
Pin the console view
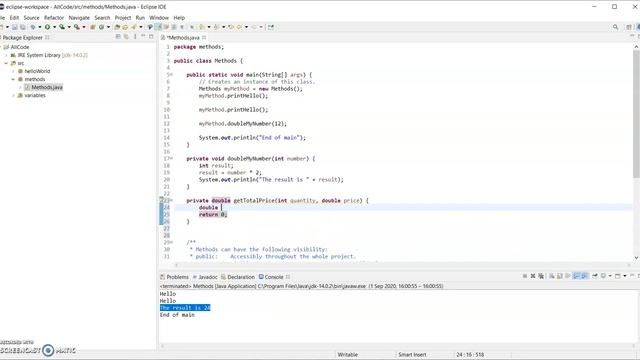(595, 276)
